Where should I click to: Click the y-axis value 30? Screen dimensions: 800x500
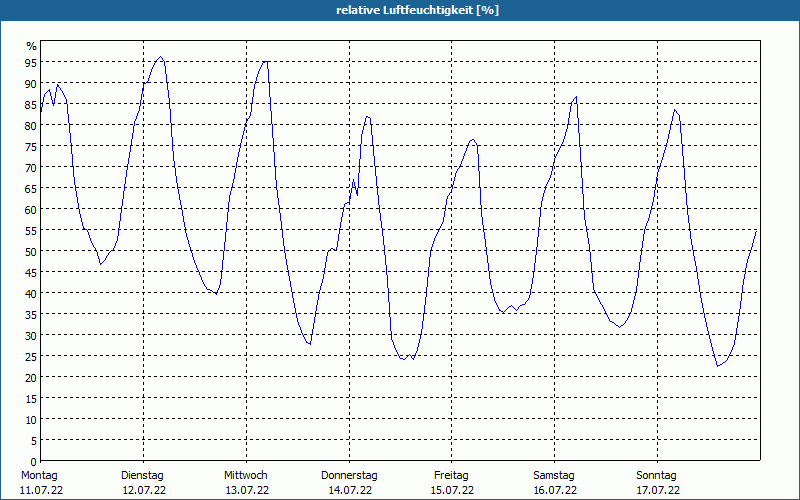tap(31, 335)
